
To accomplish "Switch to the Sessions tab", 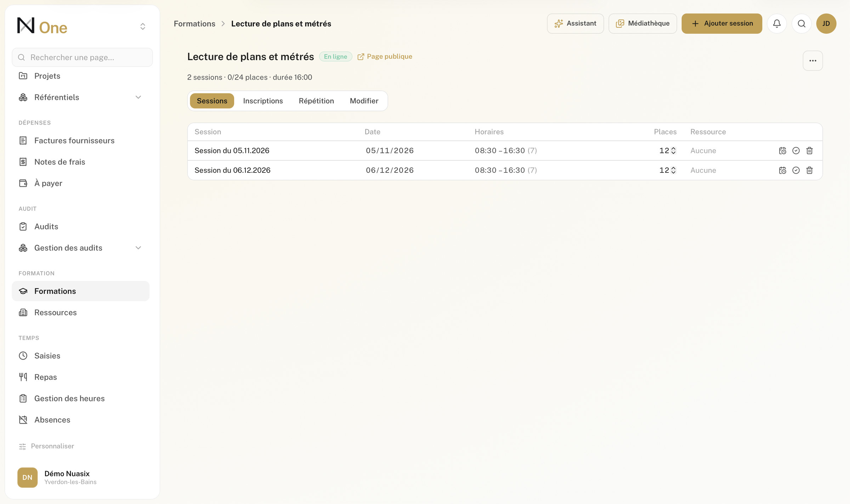I will [x=212, y=101].
